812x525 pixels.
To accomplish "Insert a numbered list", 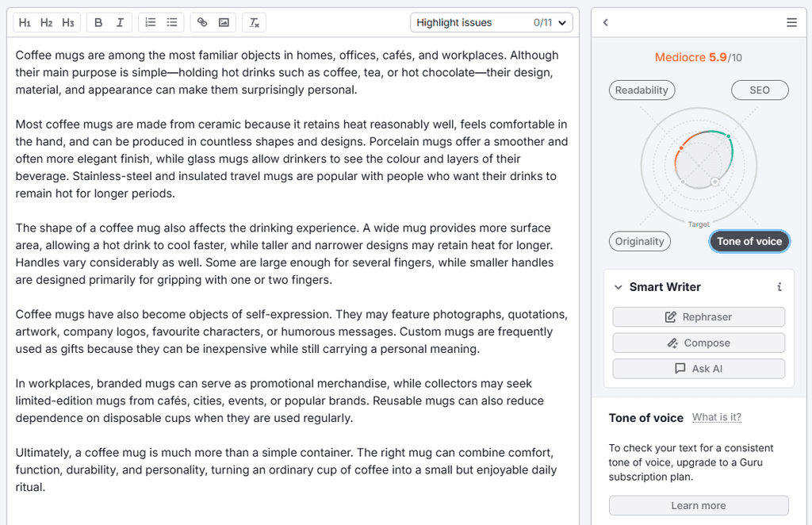I will [x=150, y=23].
